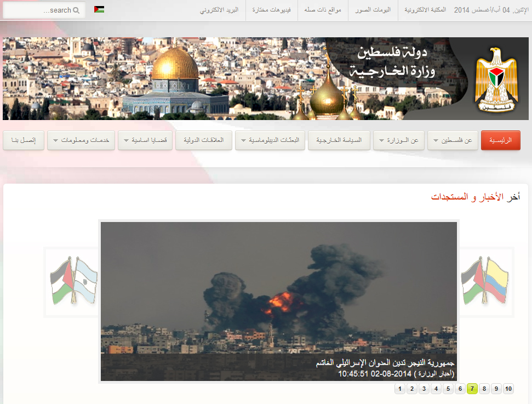This screenshot has height=404, width=532.
Task: Expand the عن الوزارة dropdown menu
Action: [x=399, y=140]
